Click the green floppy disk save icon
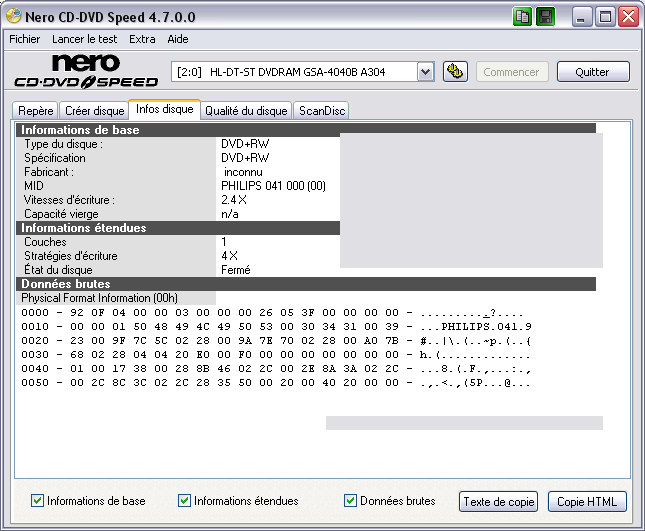The width and height of the screenshot is (645, 531). 545,17
